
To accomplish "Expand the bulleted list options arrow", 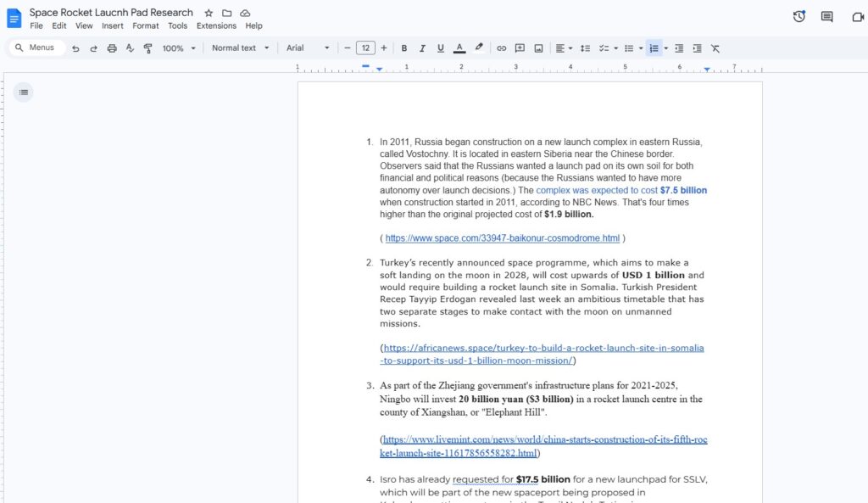I will click(x=641, y=48).
